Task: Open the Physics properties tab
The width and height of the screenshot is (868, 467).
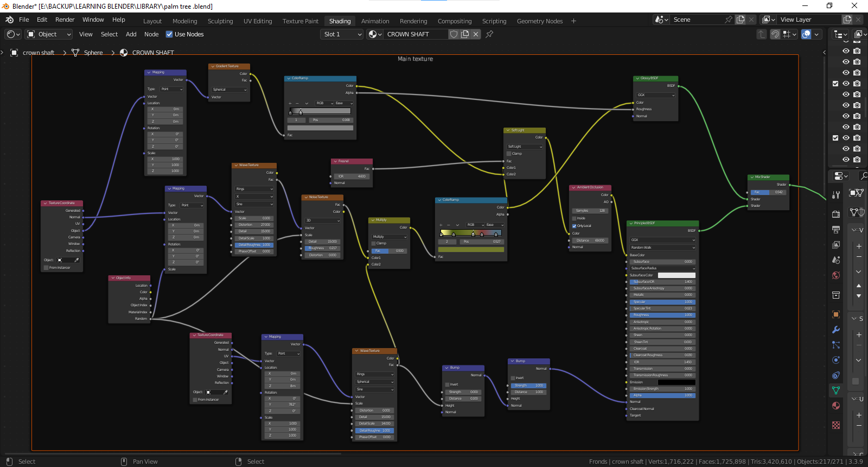Action: coord(836,360)
